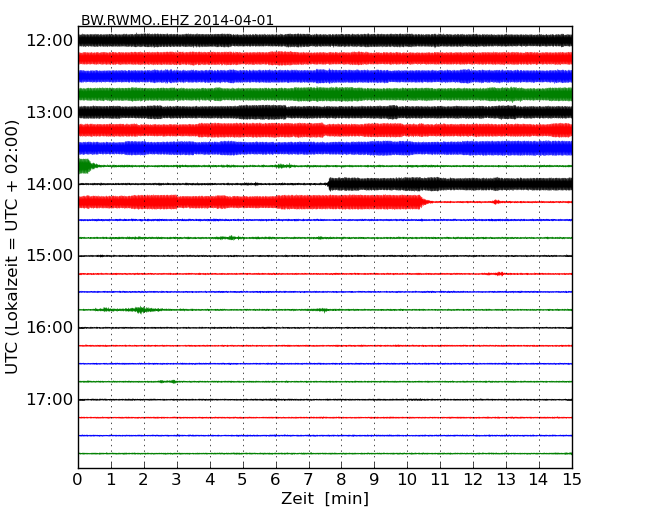Click the red 12:15 seismogram trace
The height and width of the screenshot is (520, 650).
click(x=325, y=58)
